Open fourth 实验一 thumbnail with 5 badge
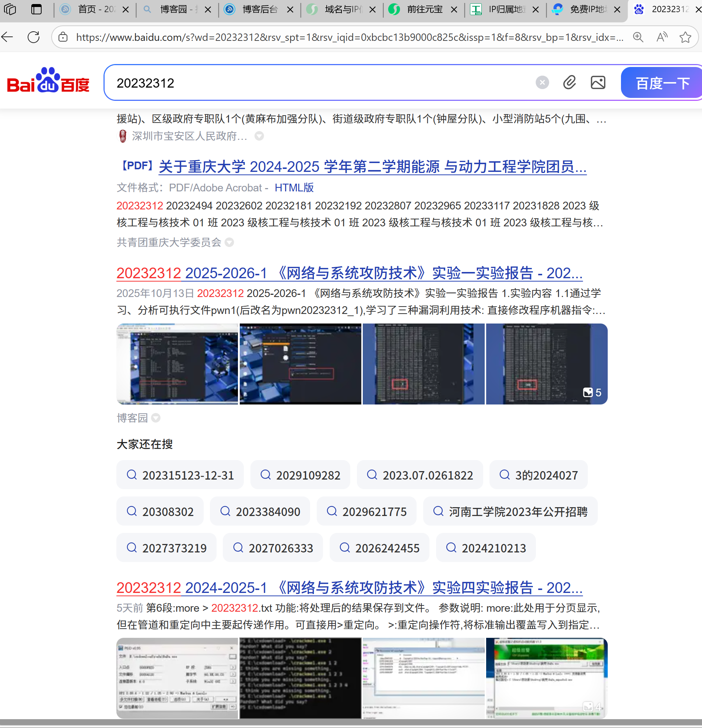 point(547,364)
